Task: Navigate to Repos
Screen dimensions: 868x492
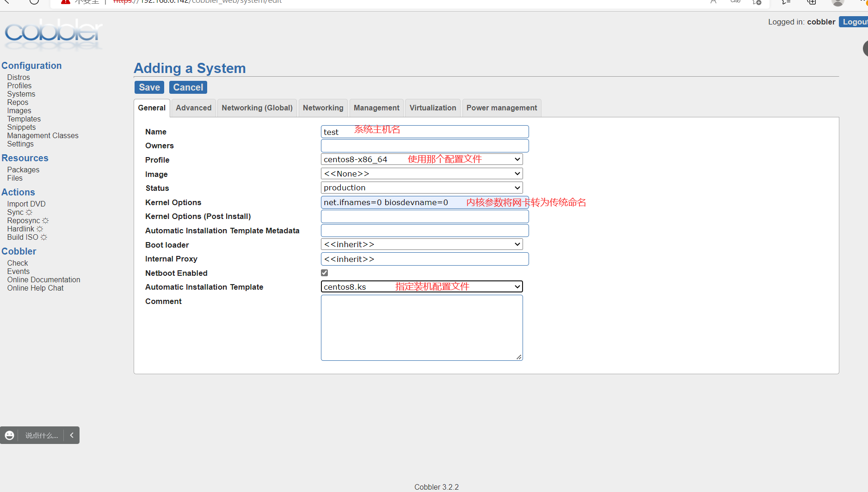Action: pos(18,103)
